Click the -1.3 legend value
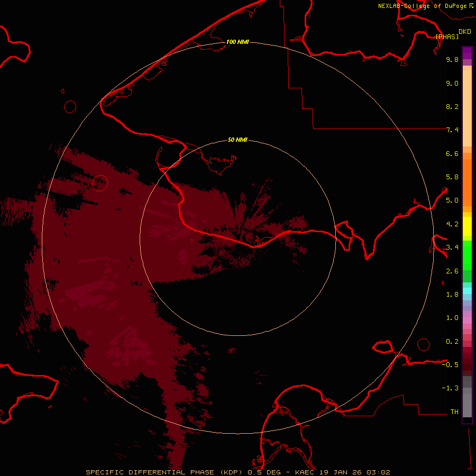The width and height of the screenshot is (476, 476). pos(450,388)
